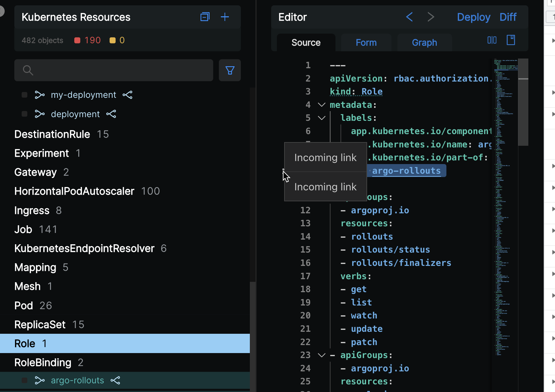Expand the Pod section
This screenshot has width=555, height=392.
24,305
